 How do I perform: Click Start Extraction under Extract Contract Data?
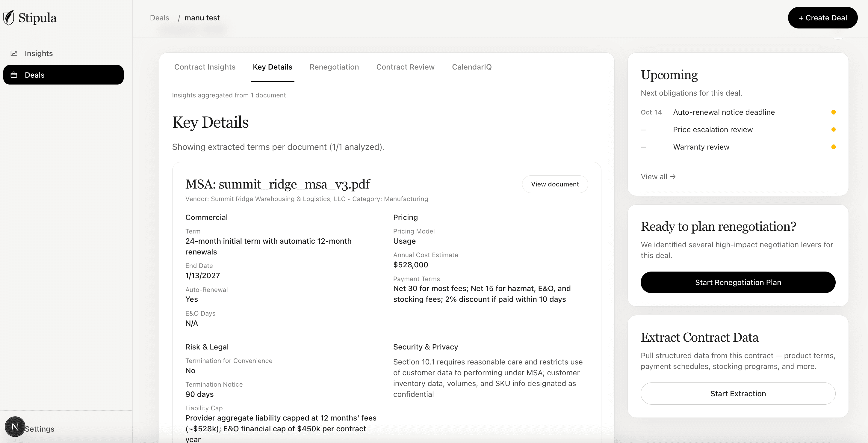pyautogui.click(x=738, y=394)
